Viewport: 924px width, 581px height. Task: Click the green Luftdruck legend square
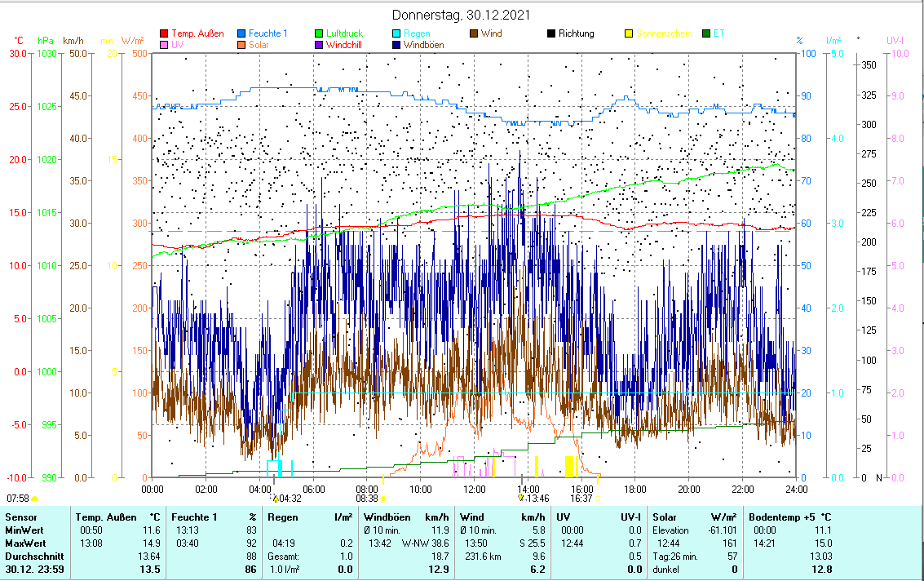320,34
